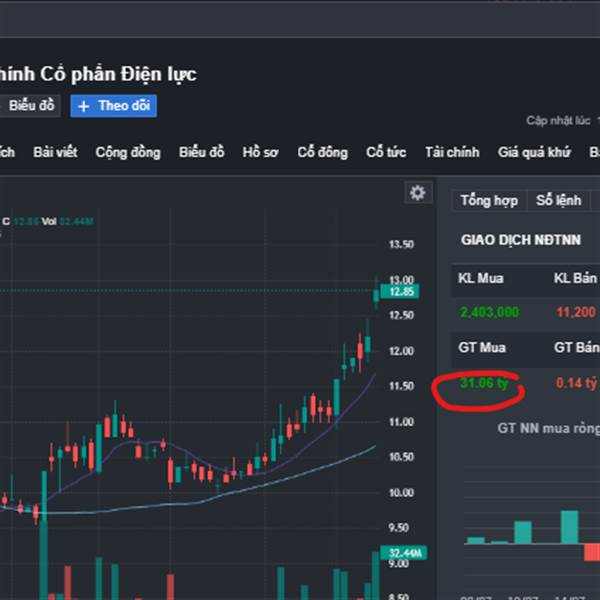Click the 0.14 tỷ GT Bán value
This screenshot has width=600, height=600.
tap(576, 383)
